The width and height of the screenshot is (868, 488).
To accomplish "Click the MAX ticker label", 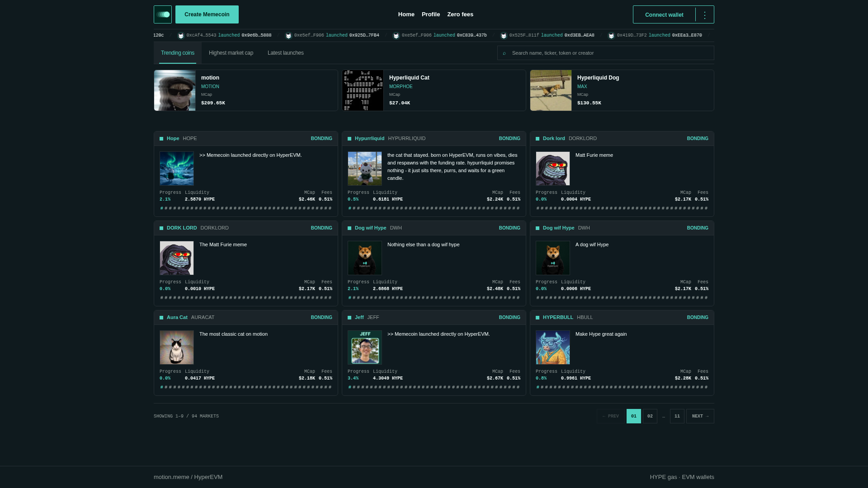I will coord(582,87).
